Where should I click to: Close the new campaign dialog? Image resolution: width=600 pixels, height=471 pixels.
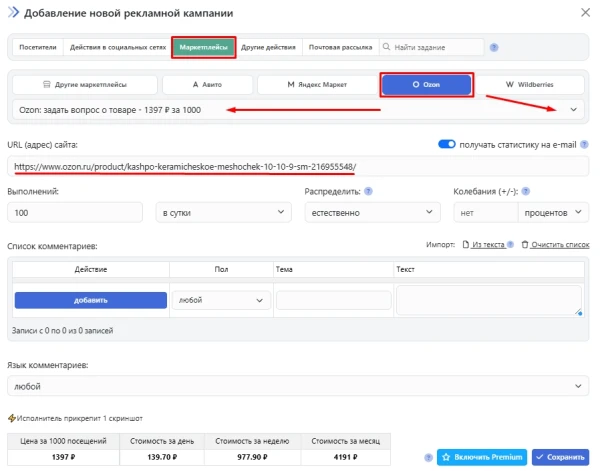pyautogui.click(x=585, y=12)
